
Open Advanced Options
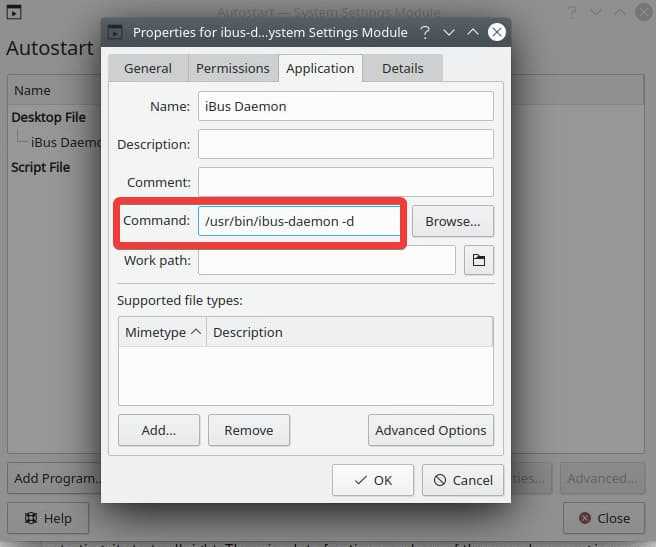coord(430,430)
